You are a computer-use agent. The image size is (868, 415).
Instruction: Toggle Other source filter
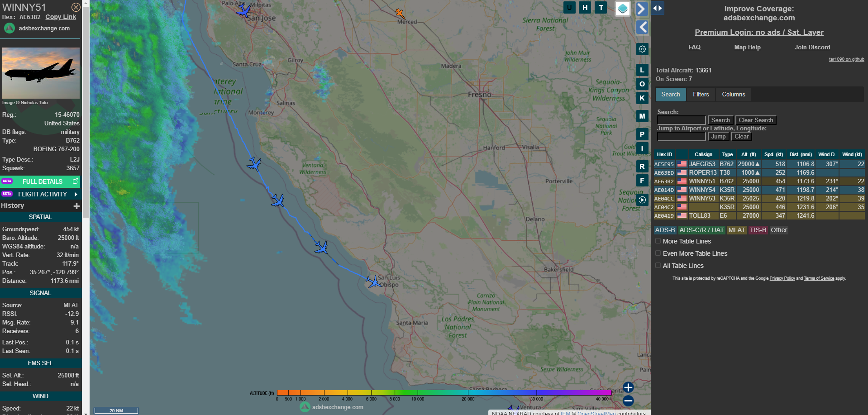click(x=779, y=230)
